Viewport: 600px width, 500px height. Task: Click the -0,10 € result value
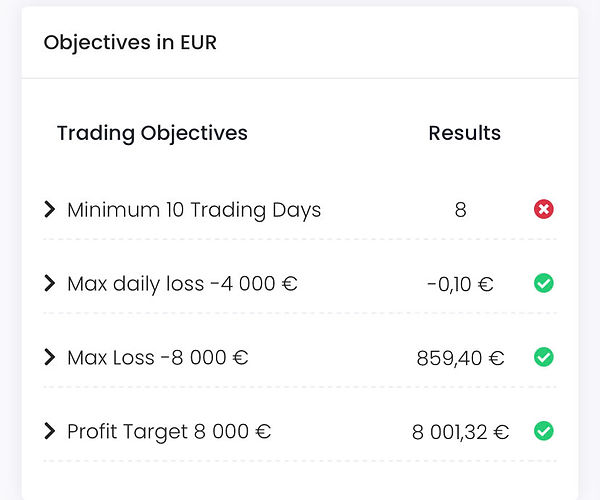460,284
